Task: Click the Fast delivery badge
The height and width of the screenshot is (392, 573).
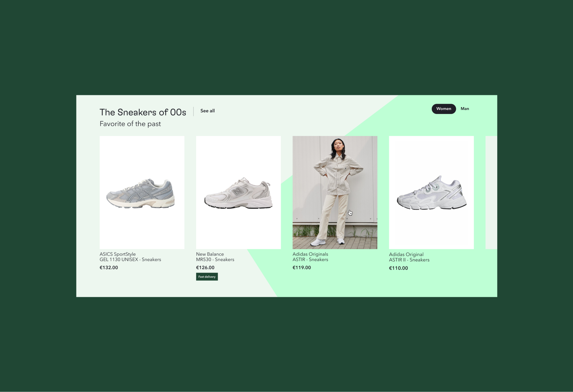Action: pos(207,277)
